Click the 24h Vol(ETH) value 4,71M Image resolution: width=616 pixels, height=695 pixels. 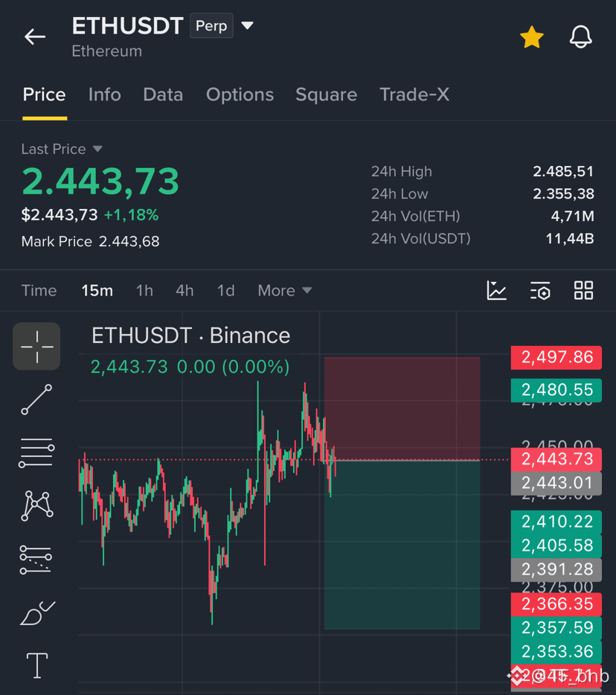[572, 217]
